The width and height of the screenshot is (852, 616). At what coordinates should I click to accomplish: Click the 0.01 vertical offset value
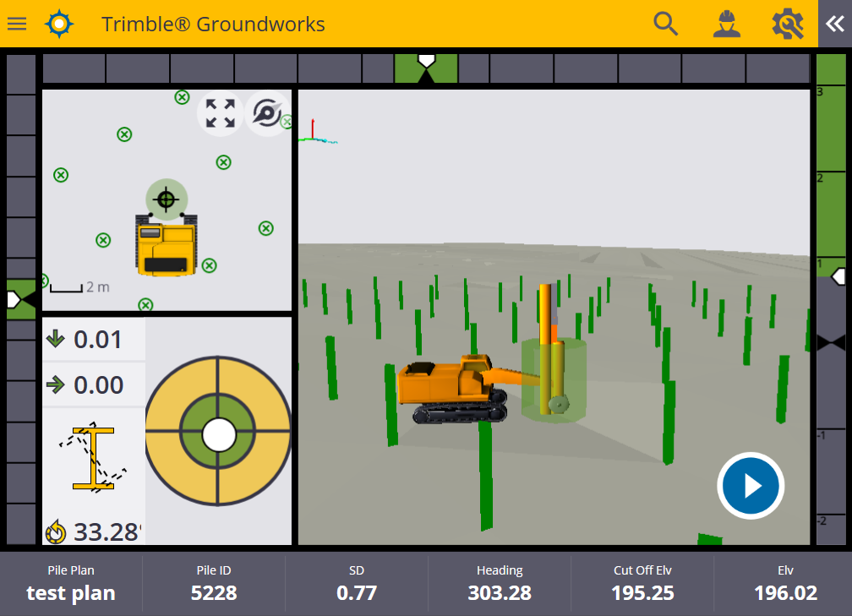coord(98,340)
